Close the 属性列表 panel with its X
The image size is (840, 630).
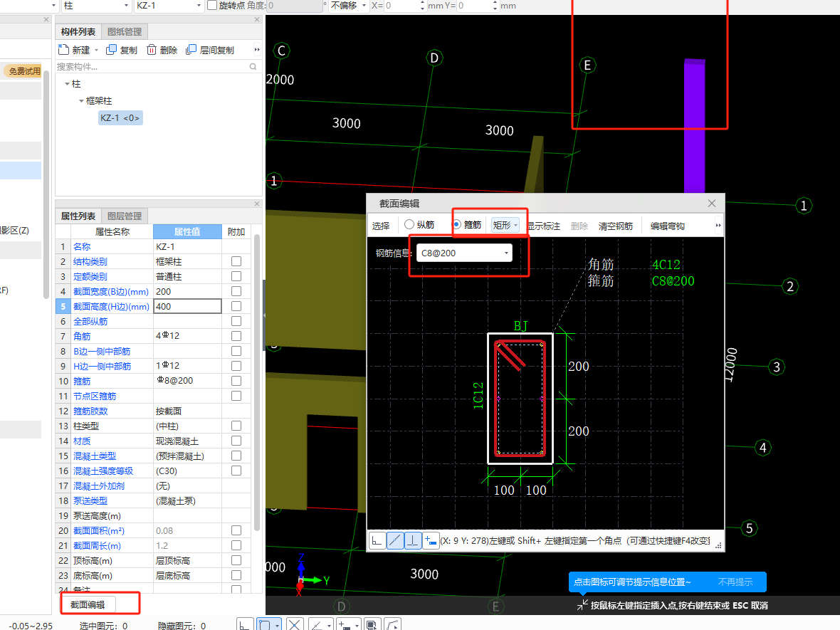[257, 204]
